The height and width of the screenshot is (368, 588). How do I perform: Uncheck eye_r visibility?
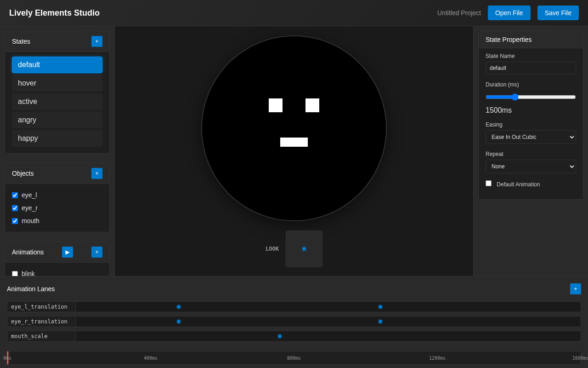(15, 208)
